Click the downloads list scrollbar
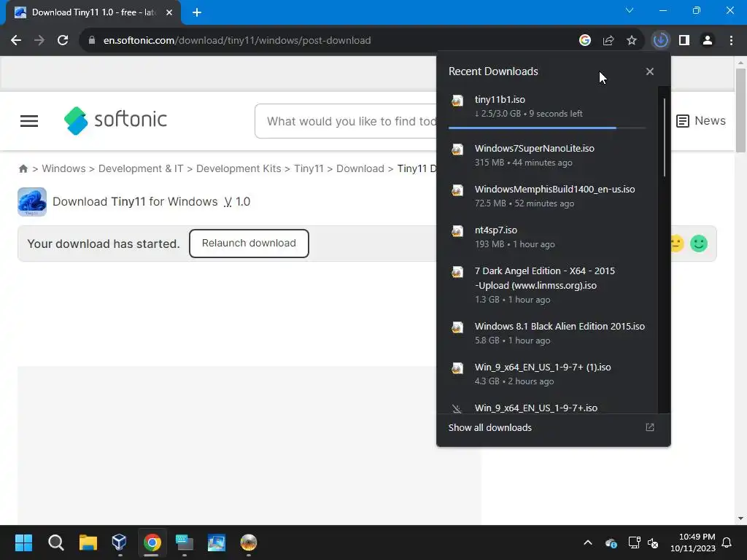Screen dimensions: 747x560 coord(664,138)
